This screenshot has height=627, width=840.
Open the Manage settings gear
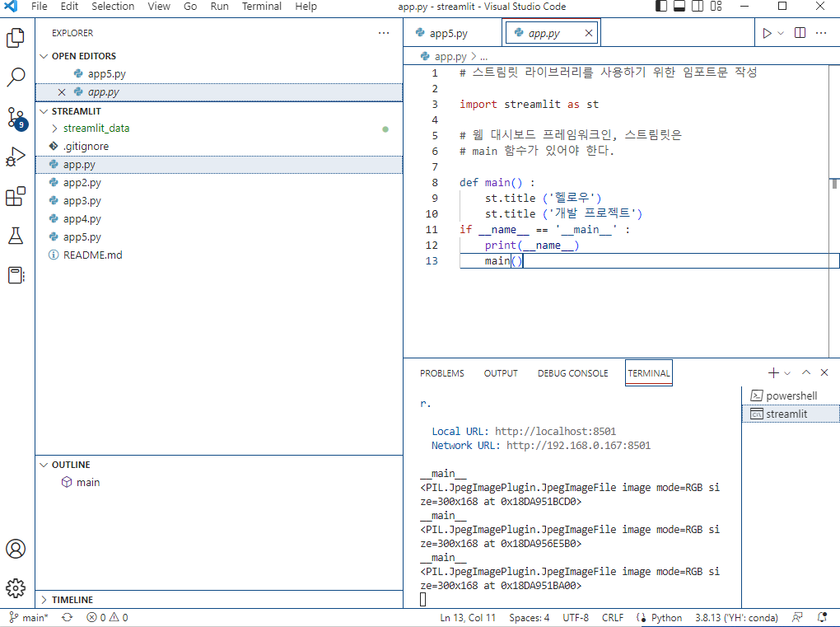point(16,588)
